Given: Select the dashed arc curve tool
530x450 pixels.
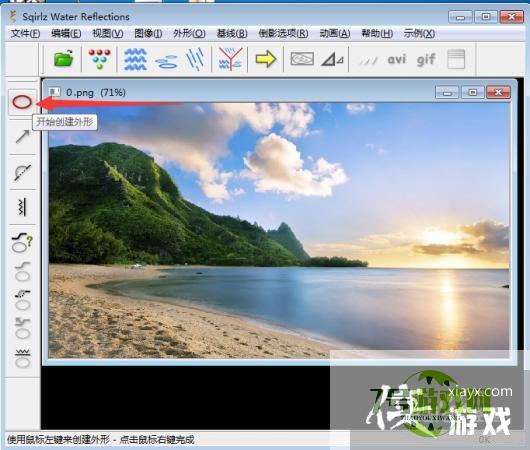Looking at the screenshot, I should [x=22, y=172].
